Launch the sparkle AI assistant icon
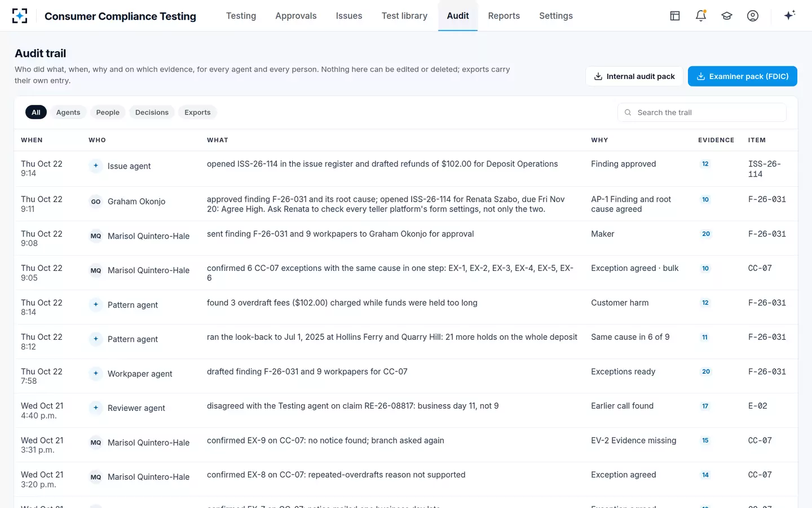Image resolution: width=812 pixels, height=508 pixels. tap(789, 15)
